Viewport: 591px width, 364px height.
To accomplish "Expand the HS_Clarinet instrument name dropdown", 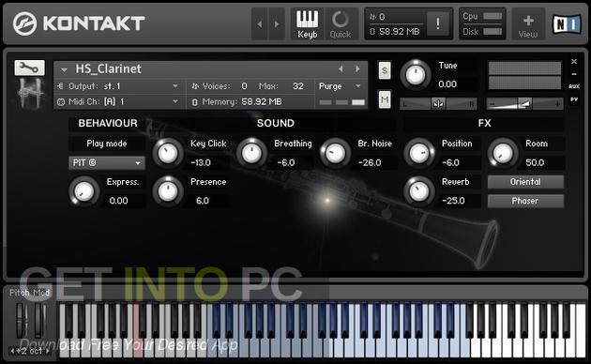I will 64,69.
